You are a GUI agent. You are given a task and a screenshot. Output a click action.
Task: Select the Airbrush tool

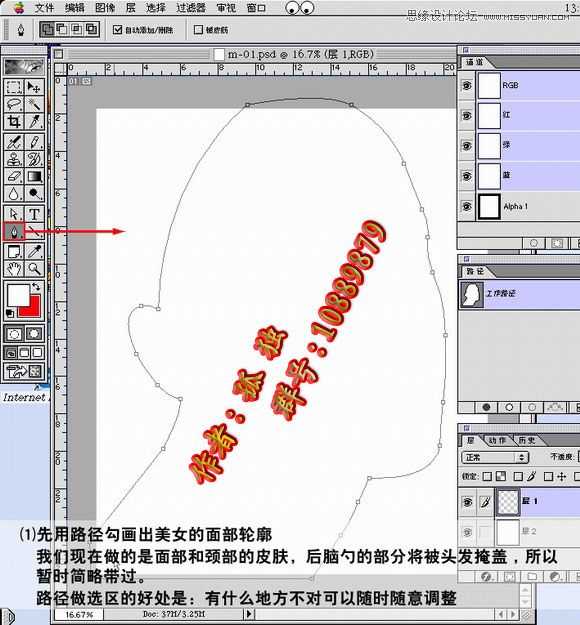14,142
